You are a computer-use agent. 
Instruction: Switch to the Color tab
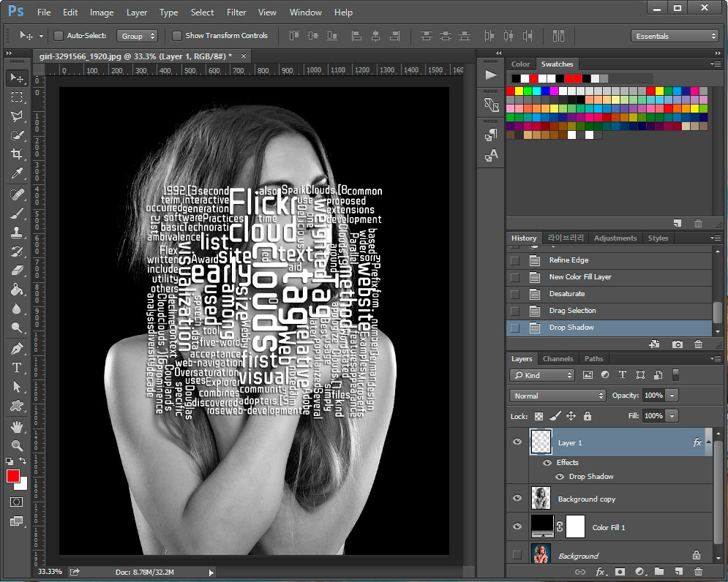520,64
